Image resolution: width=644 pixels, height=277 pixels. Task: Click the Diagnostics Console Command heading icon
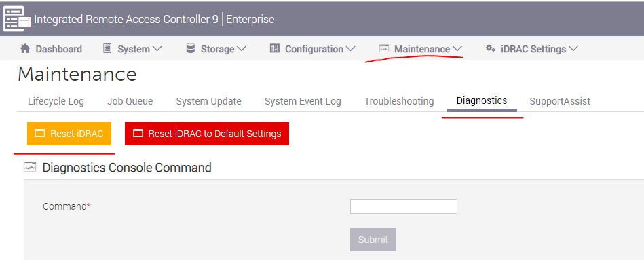(x=30, y=167)
